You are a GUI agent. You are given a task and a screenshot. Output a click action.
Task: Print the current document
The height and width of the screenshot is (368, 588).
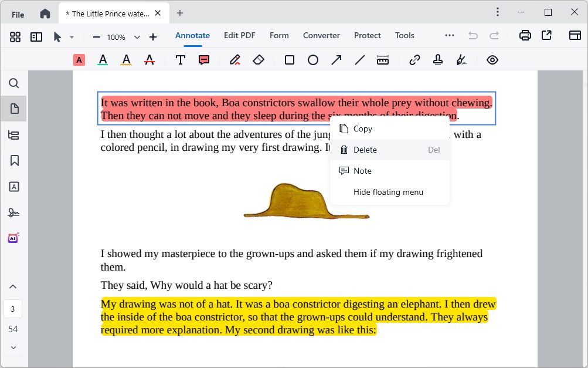[524, 35]
